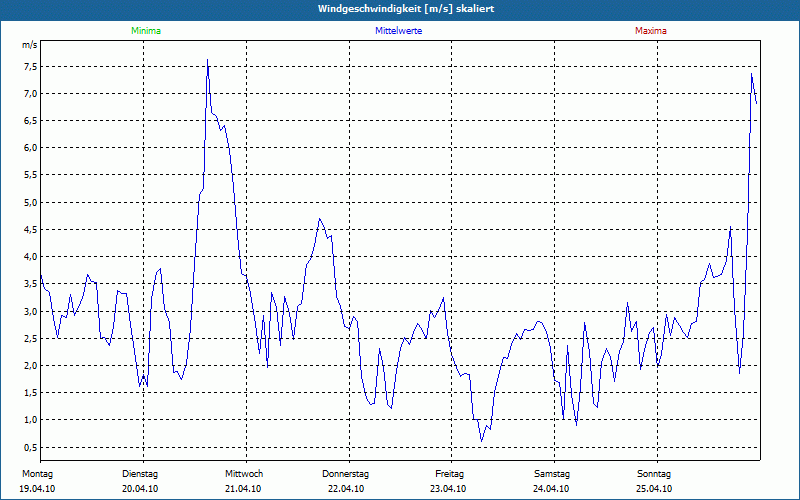800x500 pixels.
Task: Click the 4,0 y-axis value
Action: tap(30, 257)
